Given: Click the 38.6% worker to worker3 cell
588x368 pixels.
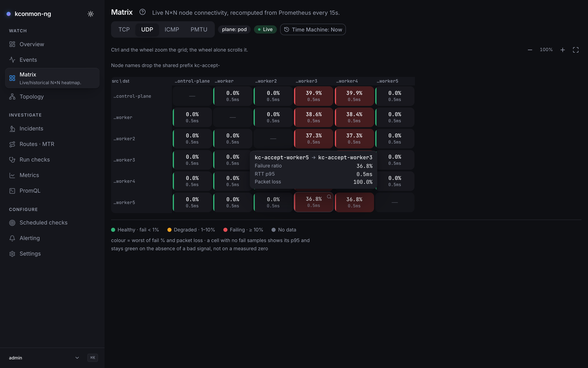Looking at the screenshot, I should 314,117.
